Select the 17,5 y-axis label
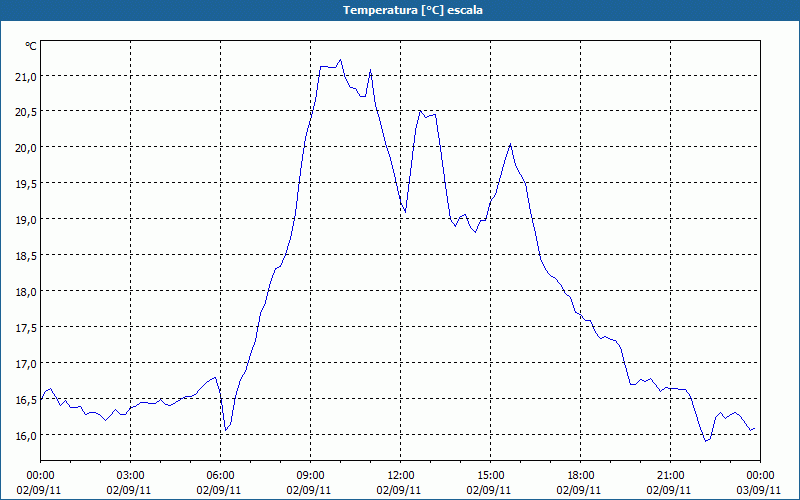 (26, 328)
